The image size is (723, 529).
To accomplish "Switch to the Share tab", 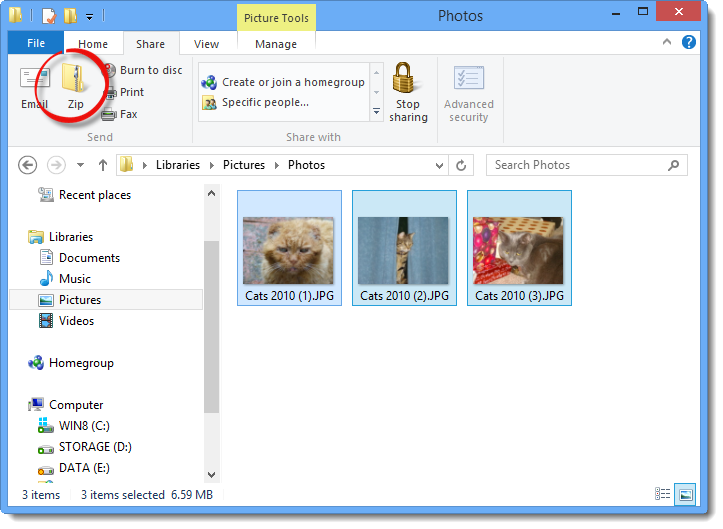I will 150,44.
